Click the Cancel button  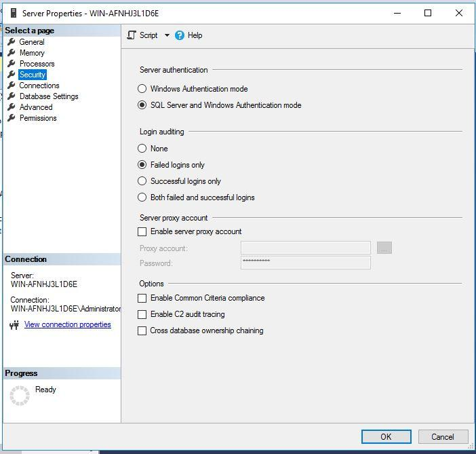[x=443, y=437]
